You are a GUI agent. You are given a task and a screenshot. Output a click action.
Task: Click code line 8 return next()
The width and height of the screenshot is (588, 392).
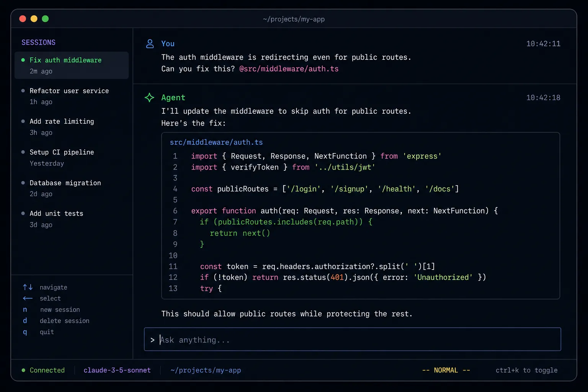[240, 233]
